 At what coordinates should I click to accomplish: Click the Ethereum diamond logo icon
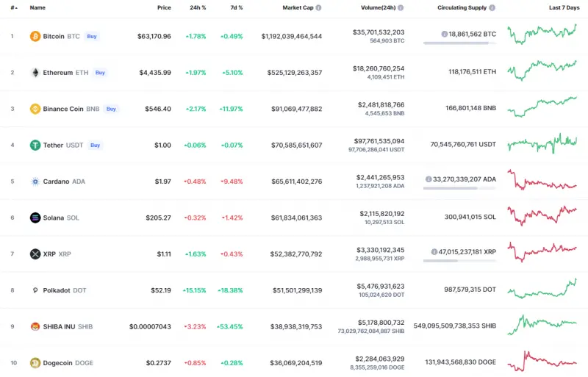pos(35,73)
